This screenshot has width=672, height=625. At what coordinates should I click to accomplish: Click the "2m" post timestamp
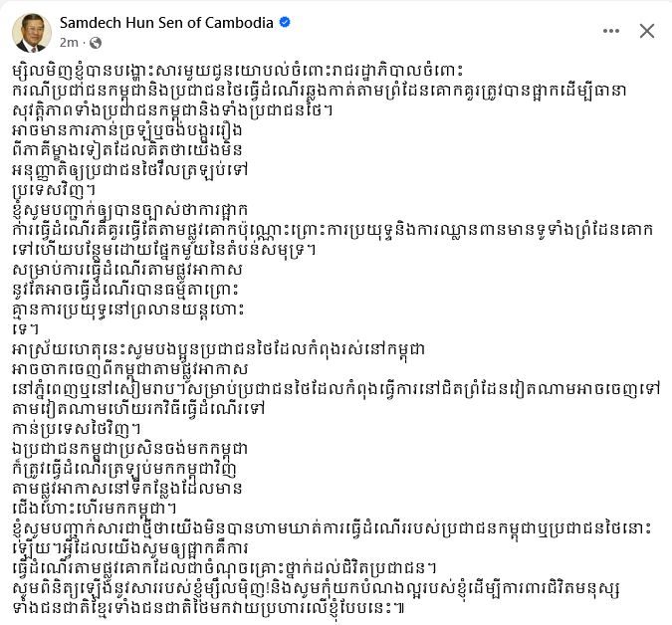click(69, 44)
